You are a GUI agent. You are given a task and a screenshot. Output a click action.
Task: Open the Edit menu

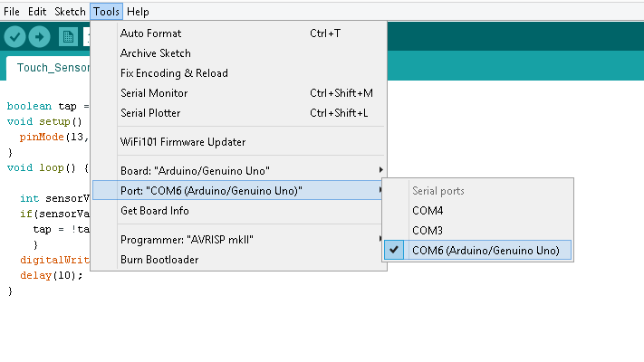click(x=37, y=12)
